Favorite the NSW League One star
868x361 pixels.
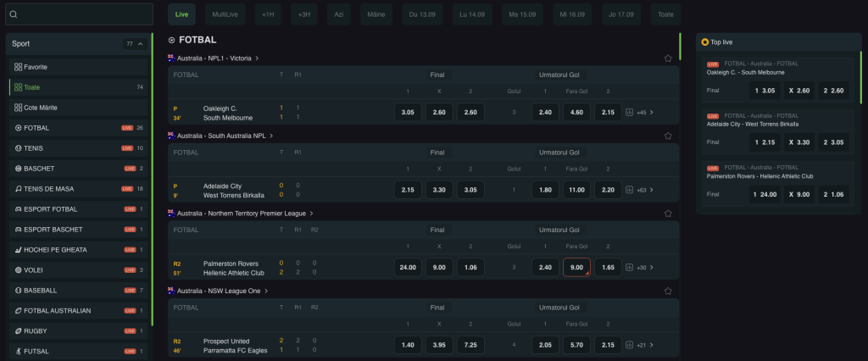click(x=668, y=291)
